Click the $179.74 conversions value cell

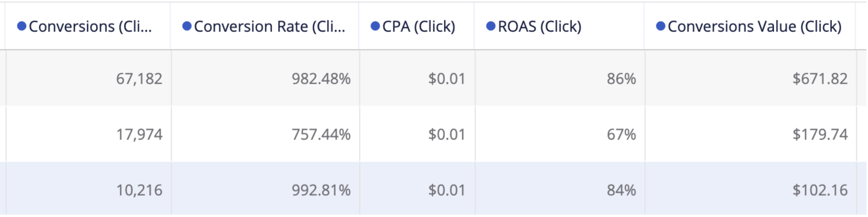pos(820,135)
